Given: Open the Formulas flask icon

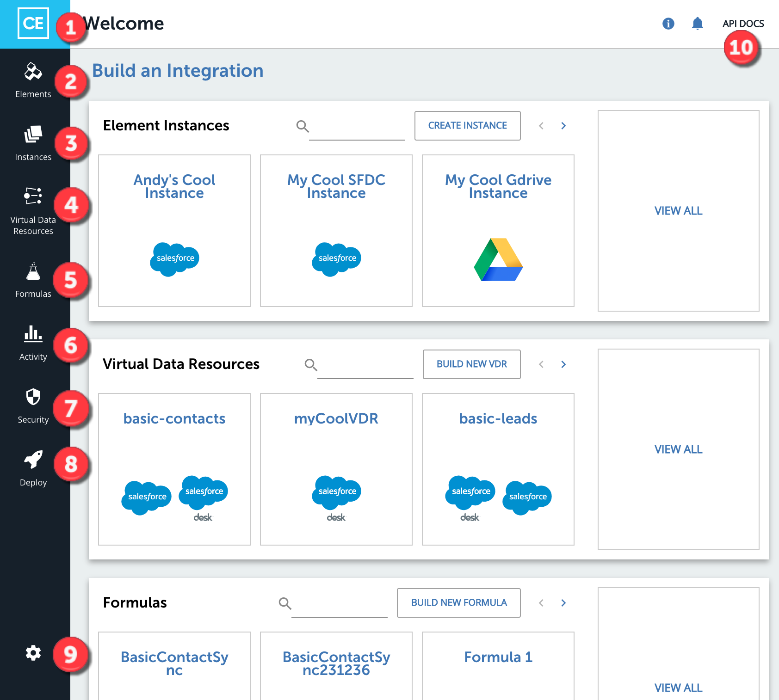Looking at the screenshot, I should [x=33, y=272].
